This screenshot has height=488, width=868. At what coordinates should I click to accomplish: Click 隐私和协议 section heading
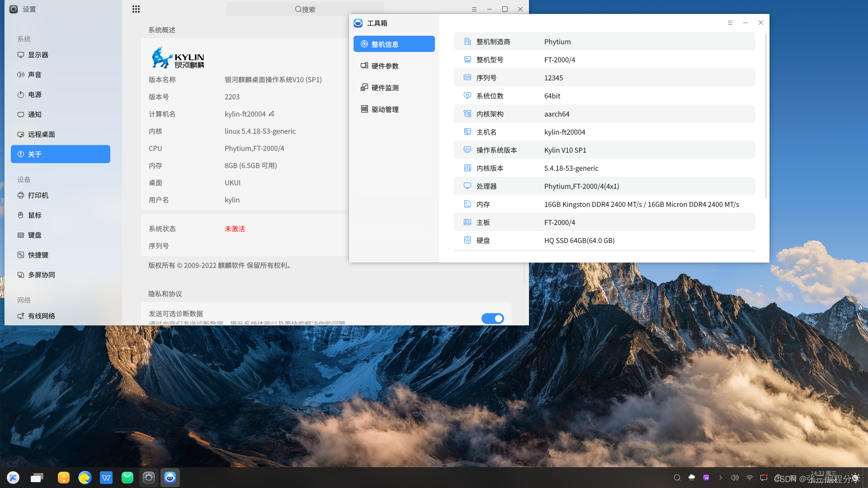(165, 293)
